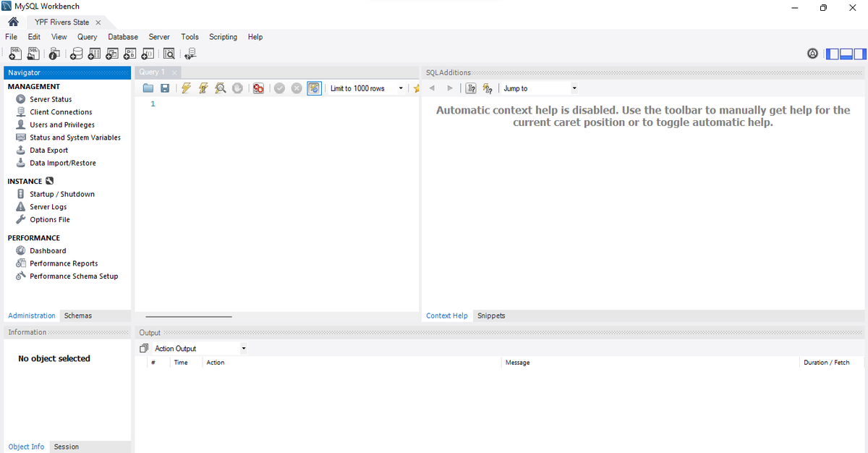Execute the statement under the cursor
Image resolution: width=868 pixels, height=453 pixels.
tap(204, 88)
